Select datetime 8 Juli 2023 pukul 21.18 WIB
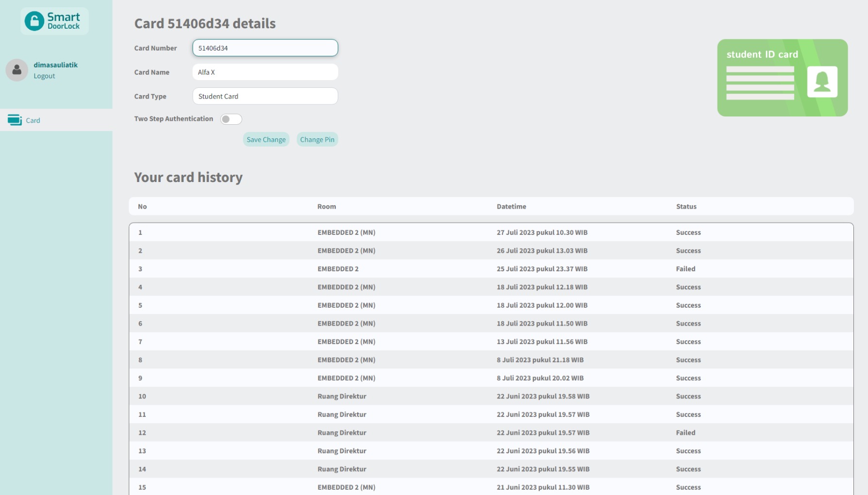Viewport: 868px width, 495px height. (x=540, y=360)
